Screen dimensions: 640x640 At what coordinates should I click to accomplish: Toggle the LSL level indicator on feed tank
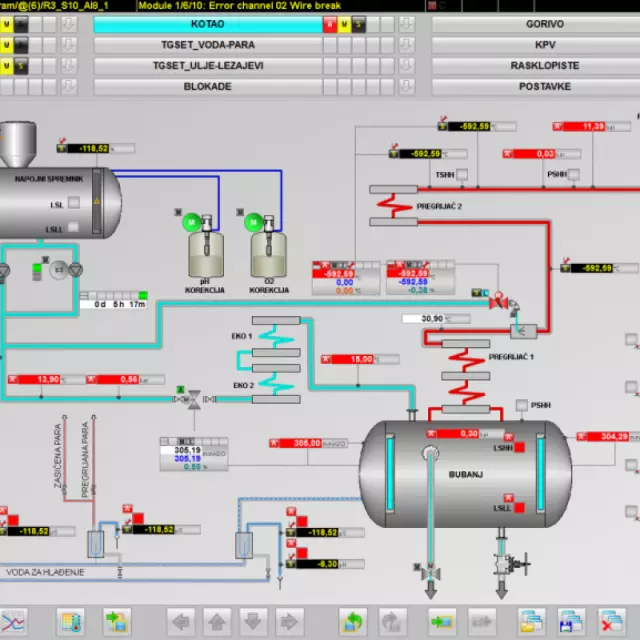[x=71, y=205]
